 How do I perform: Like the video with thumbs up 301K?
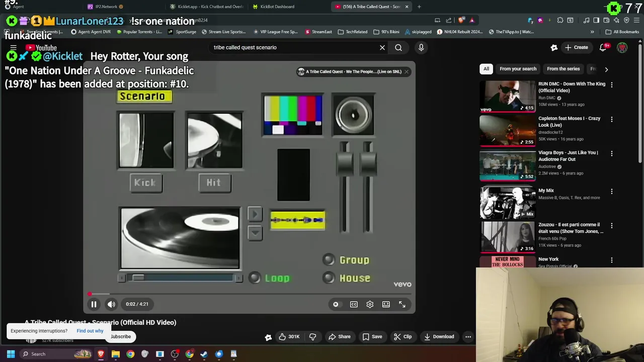[x=289, y=337]
